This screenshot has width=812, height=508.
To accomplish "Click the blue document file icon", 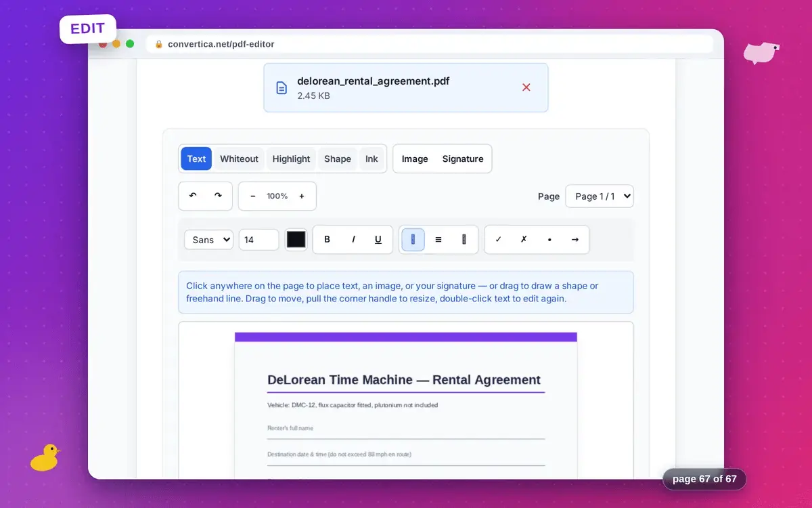I will 281,88.
